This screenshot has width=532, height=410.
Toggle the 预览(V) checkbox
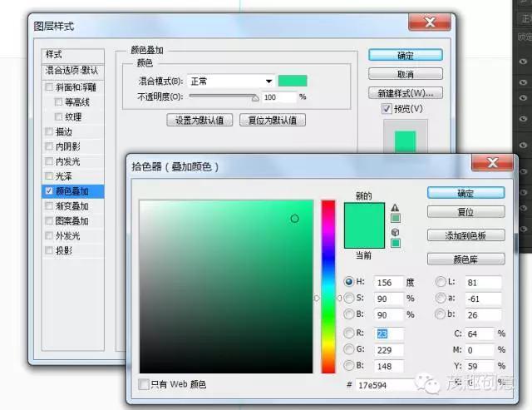pyautogui.click(x=387, y=109)
